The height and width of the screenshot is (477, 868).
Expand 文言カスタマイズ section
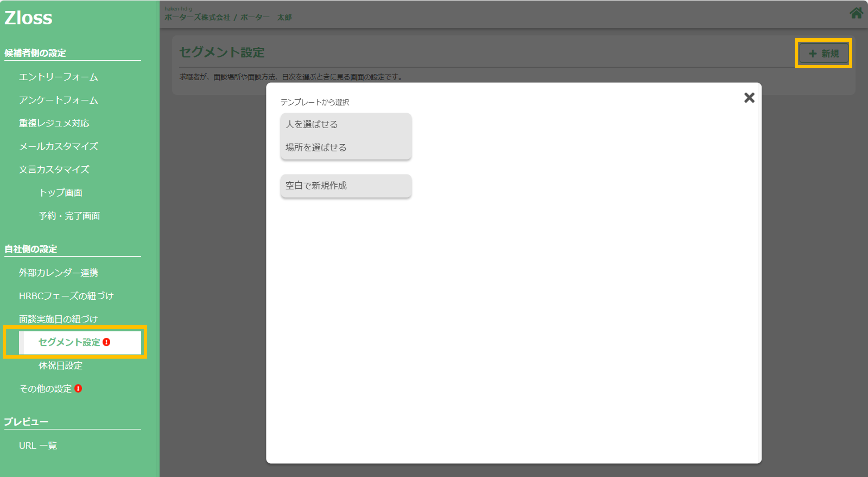coord(54,170)
